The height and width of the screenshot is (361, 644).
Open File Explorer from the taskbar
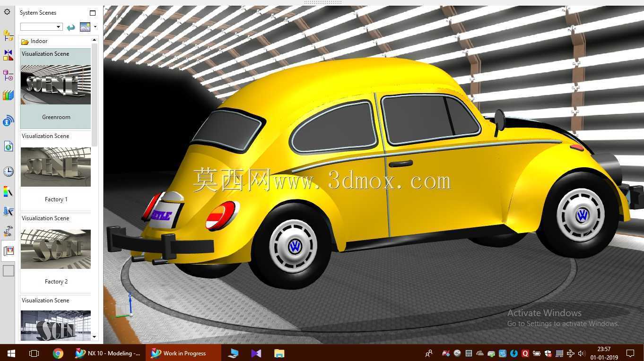[x=279, y=353]
